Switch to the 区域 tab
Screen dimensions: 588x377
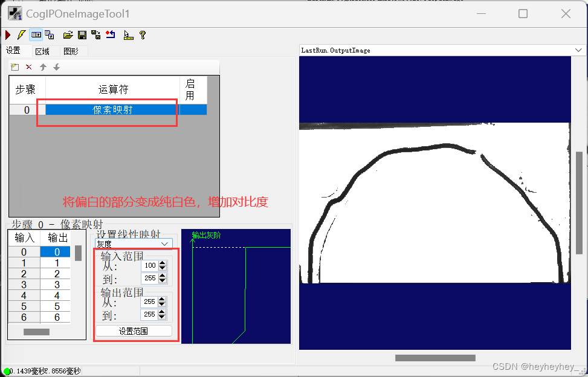click(x=42, y=51)
